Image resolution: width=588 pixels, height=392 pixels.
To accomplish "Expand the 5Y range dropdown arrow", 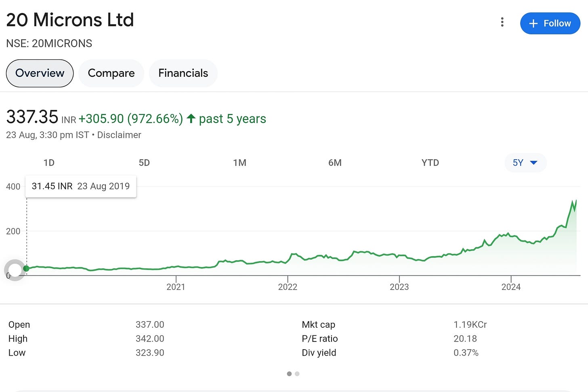I will coord(533,163).
